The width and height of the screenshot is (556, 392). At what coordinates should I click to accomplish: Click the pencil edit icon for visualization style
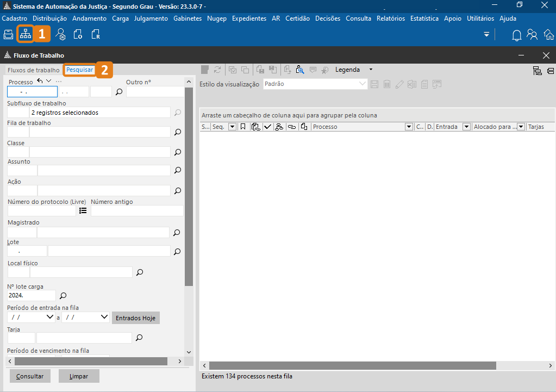pos(399,84)
